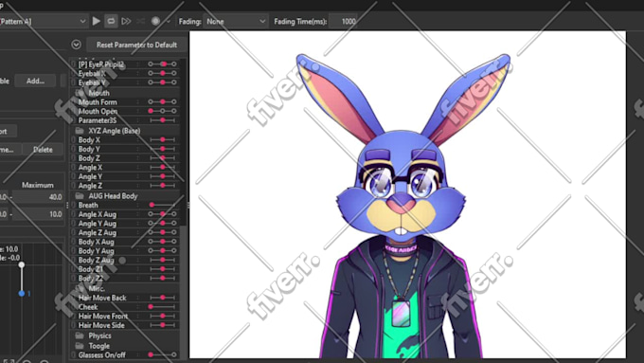Screen dimensions: 644x363
Task: Click the Breath slider handle
Action: coord(152,205)
